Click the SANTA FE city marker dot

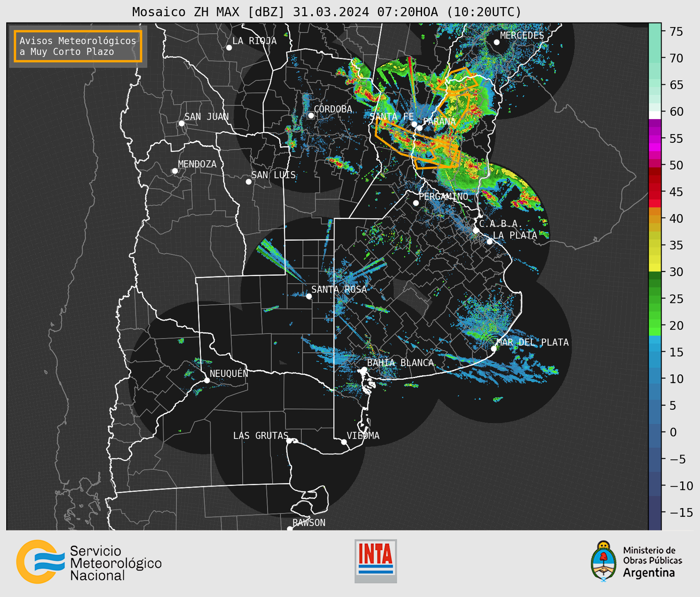(x=414, y=124)
